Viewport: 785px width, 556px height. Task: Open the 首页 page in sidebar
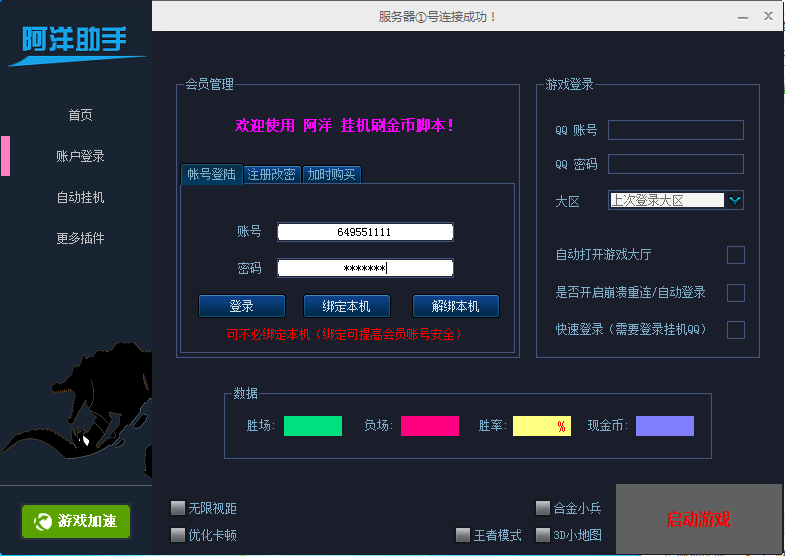pos(80,115)
